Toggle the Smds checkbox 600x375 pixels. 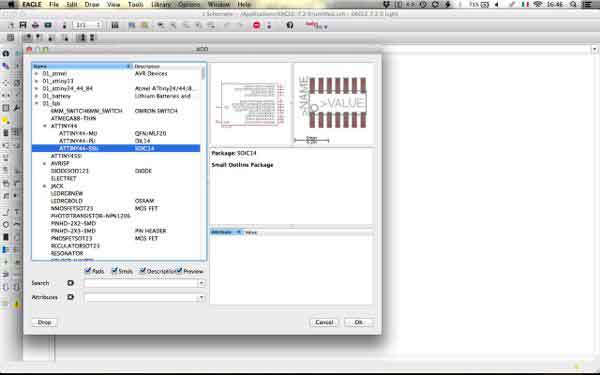[114, 271]
